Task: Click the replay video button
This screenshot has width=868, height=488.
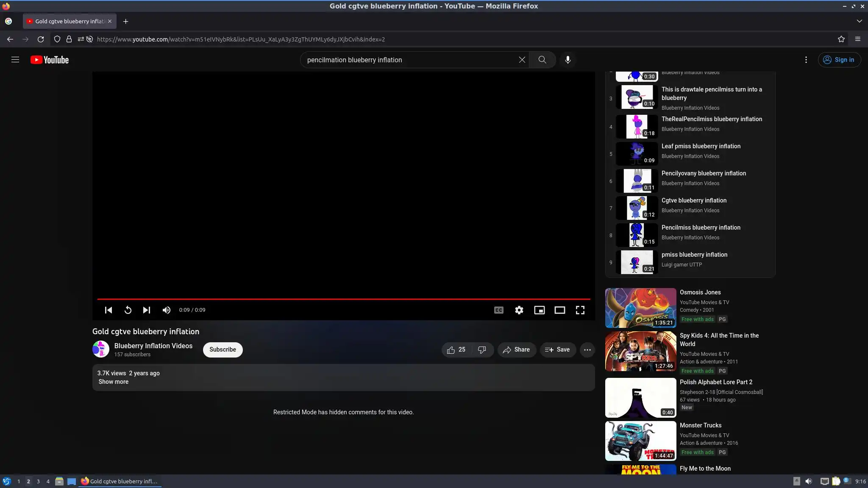Action: 128,310
